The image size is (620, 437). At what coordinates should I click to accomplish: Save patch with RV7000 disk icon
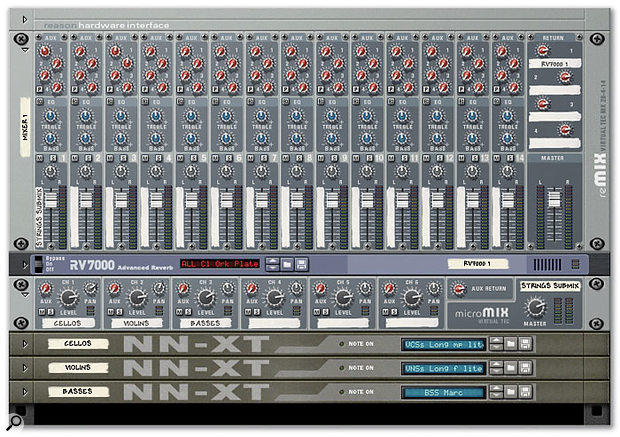pyautogui.click(x=301, y=264)
